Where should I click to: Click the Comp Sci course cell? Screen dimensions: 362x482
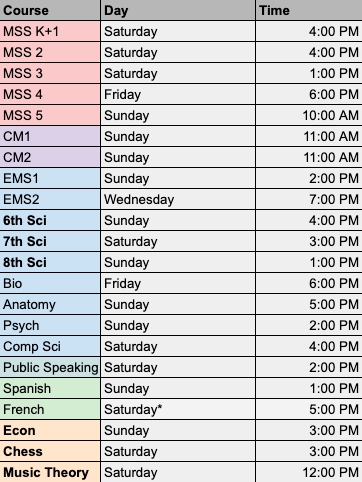pos(50,346)
